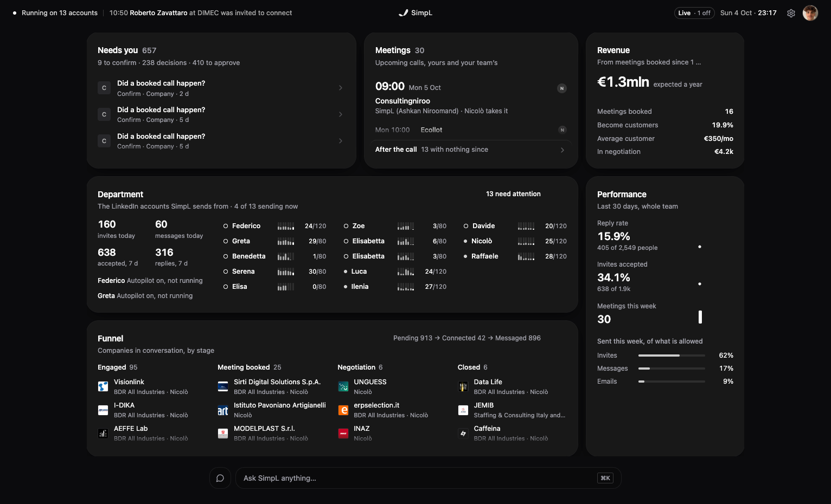Select the Benedetta 1/80 account row

click(275, 256)
